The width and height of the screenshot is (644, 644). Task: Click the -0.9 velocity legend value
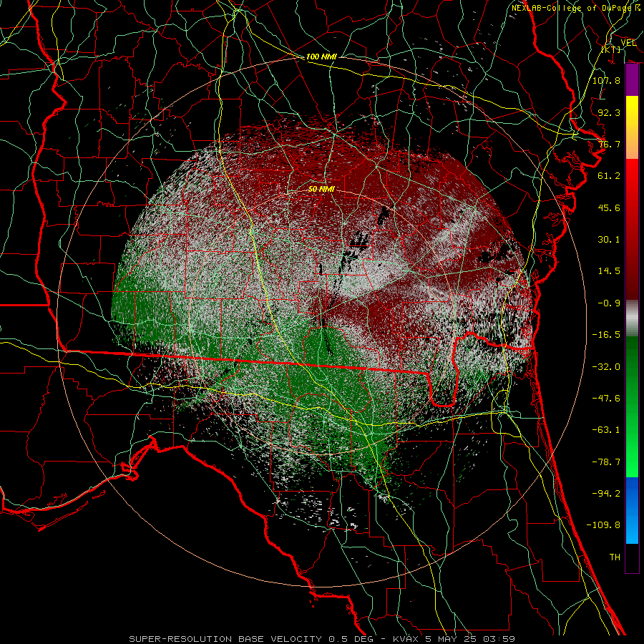[609, 303]
